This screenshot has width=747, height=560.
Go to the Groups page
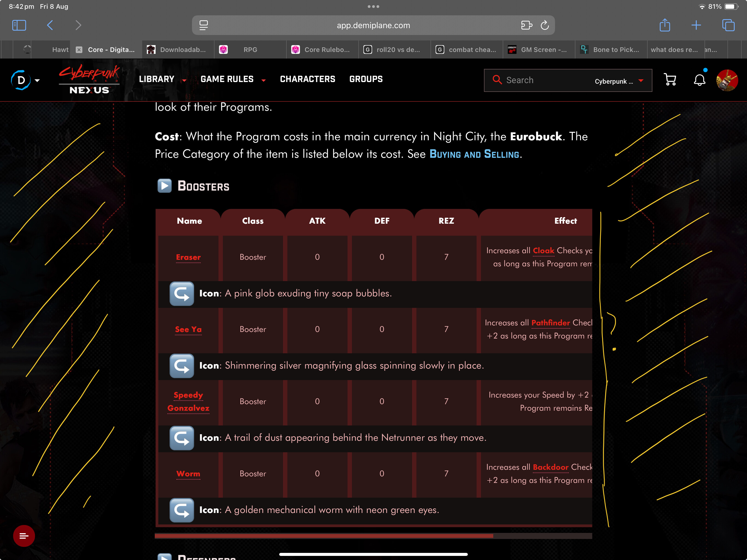(x=366, y=79)
